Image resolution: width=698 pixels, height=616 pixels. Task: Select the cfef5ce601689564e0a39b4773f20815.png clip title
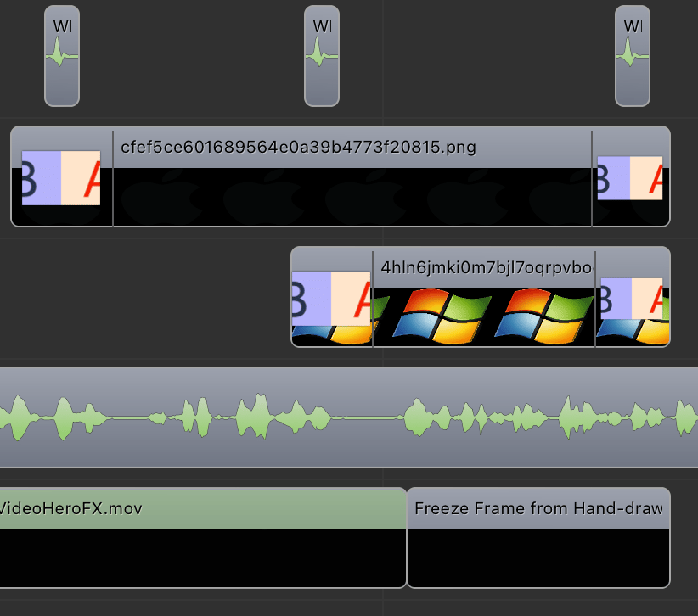[298, 148]
